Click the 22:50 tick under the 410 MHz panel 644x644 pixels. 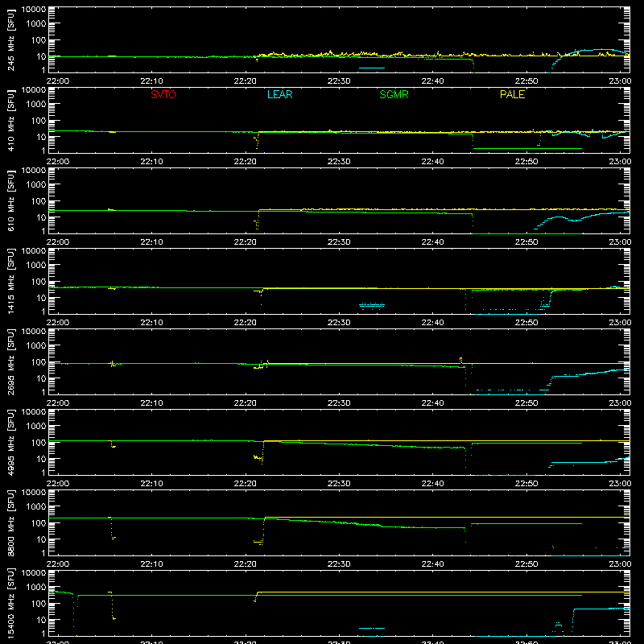click(x=526, y=162)
